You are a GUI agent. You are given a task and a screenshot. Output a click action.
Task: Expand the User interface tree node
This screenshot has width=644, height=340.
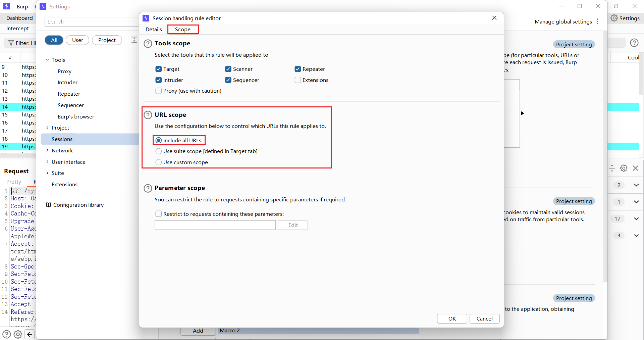[x=47, y=162]
